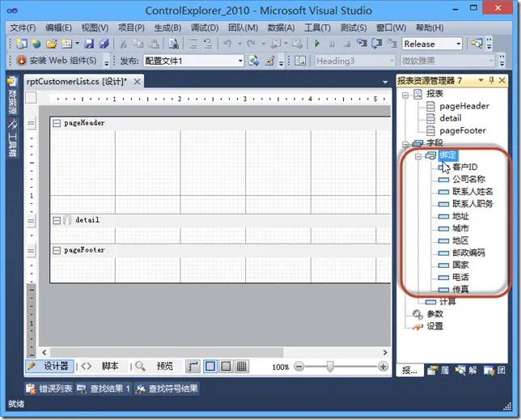Toggle the grid display button
The width and height of the screenshot is (521, 420).
point(226,367)
